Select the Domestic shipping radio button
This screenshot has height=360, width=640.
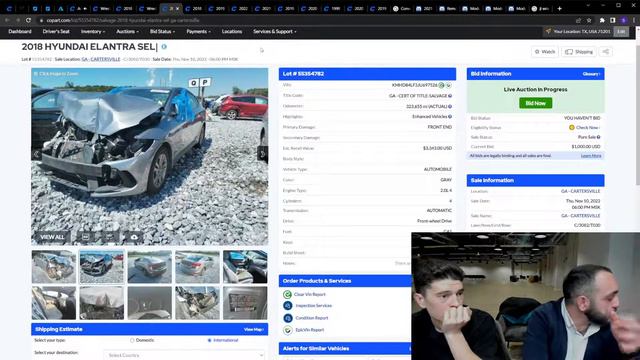132,340
